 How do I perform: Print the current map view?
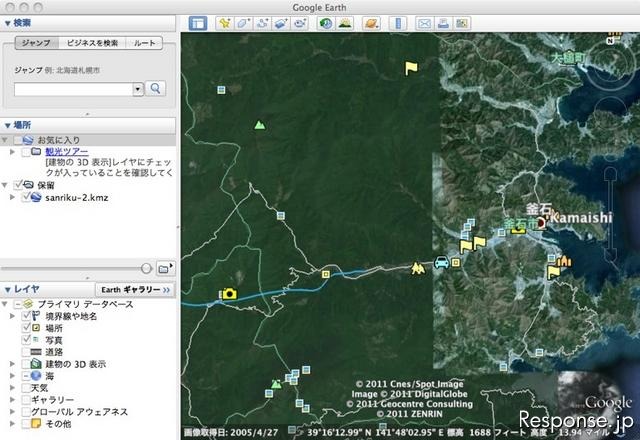click(x=443, y=23)
